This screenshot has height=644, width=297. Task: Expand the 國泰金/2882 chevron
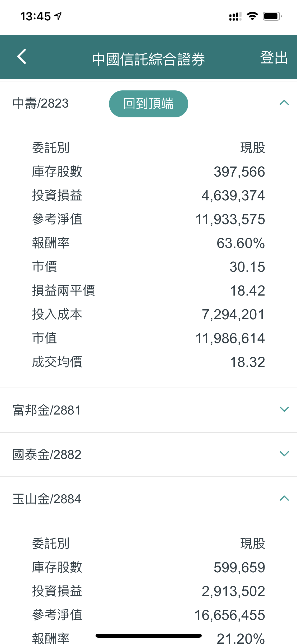point(284,454)
